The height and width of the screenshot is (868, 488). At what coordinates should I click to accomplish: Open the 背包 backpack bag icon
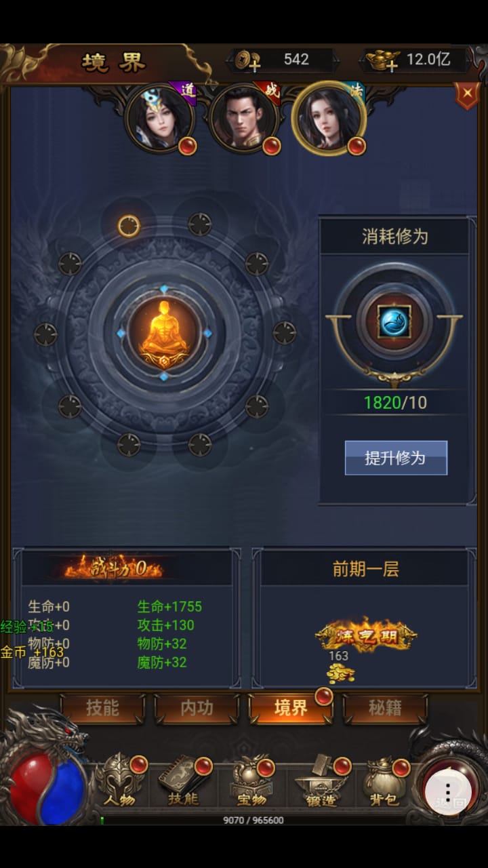[384, 781]
